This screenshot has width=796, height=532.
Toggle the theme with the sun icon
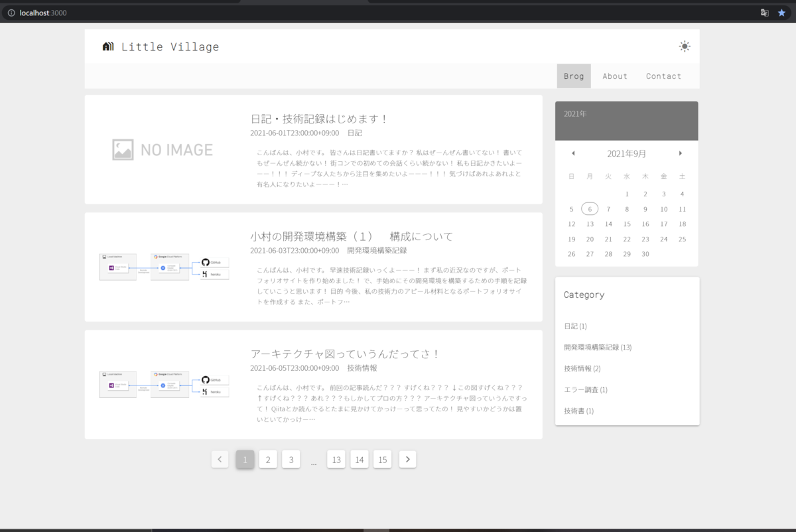(685, 46)
